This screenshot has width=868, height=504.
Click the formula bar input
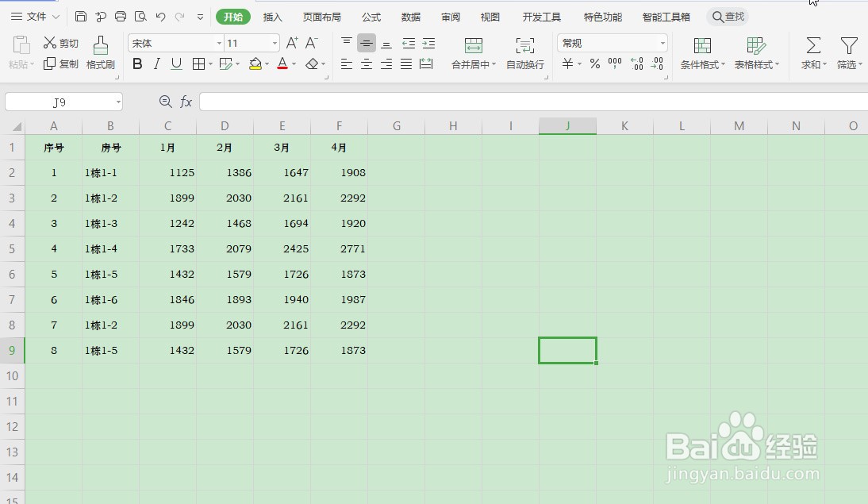click(x=534, y=102)
